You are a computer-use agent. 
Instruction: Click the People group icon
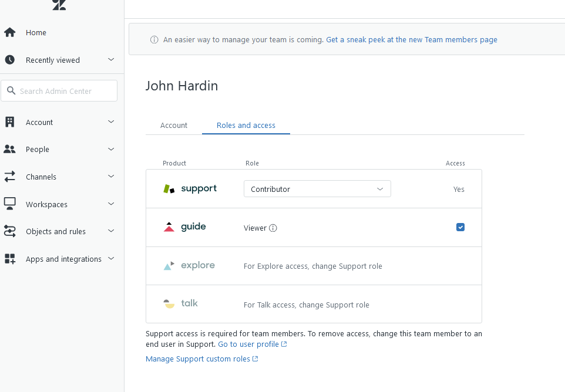(x=10, y=149)
